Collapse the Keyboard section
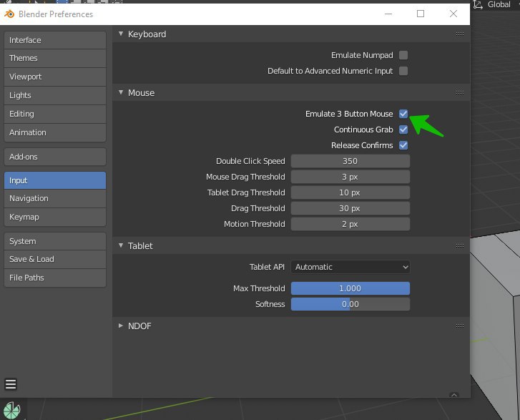 [121, 34]
